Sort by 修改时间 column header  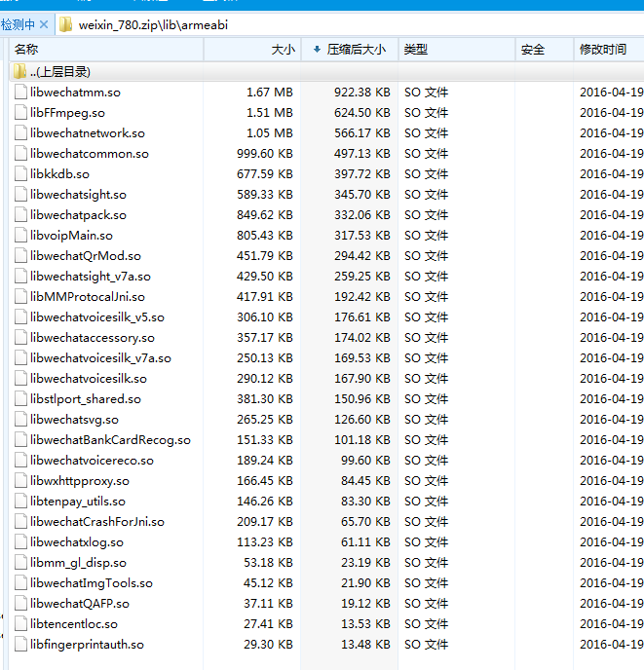point(609,50)
